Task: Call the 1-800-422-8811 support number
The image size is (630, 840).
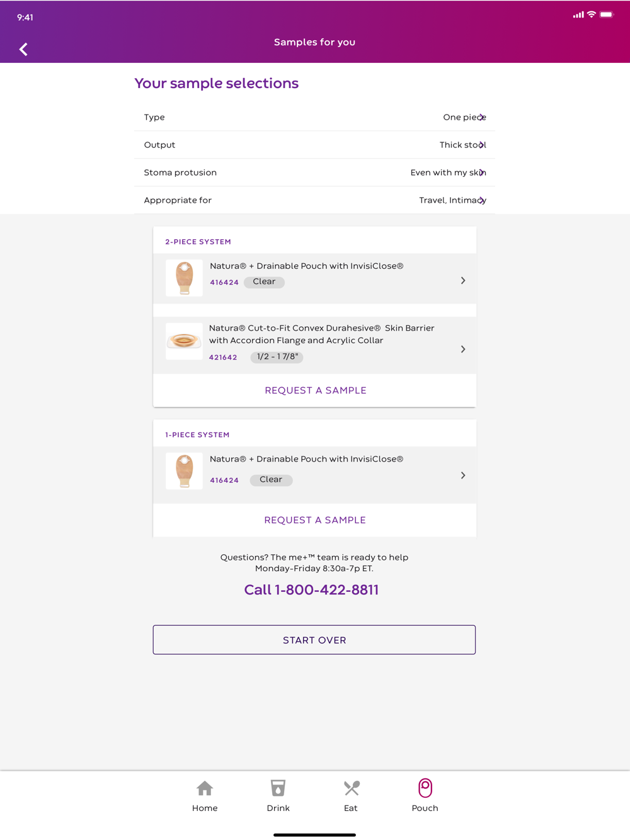Action: (x=311, y=590)
